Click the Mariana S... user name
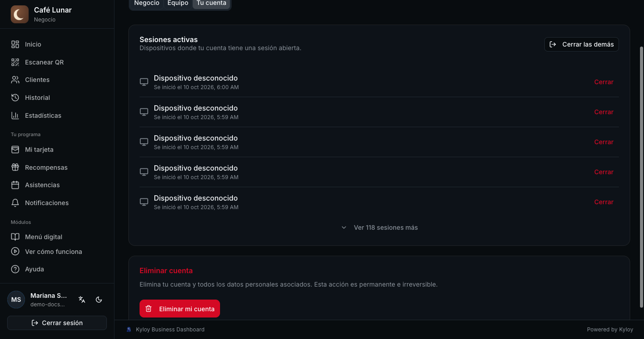The image size is (644, 339). [49, 296]
